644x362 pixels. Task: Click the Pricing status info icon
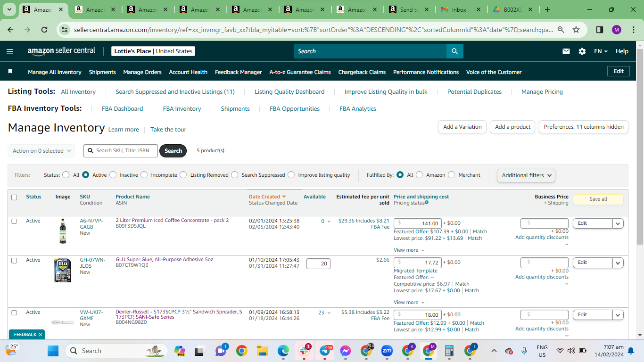tap(427, 203)
